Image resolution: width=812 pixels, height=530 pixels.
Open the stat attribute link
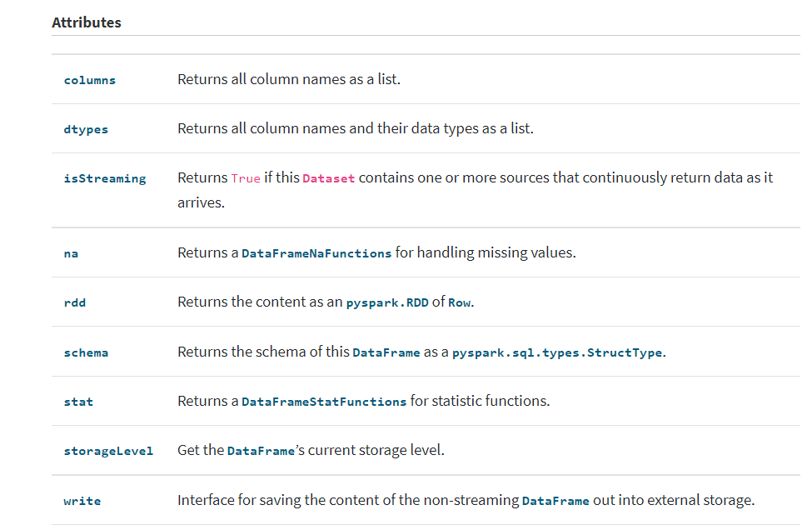click(78, 402)
